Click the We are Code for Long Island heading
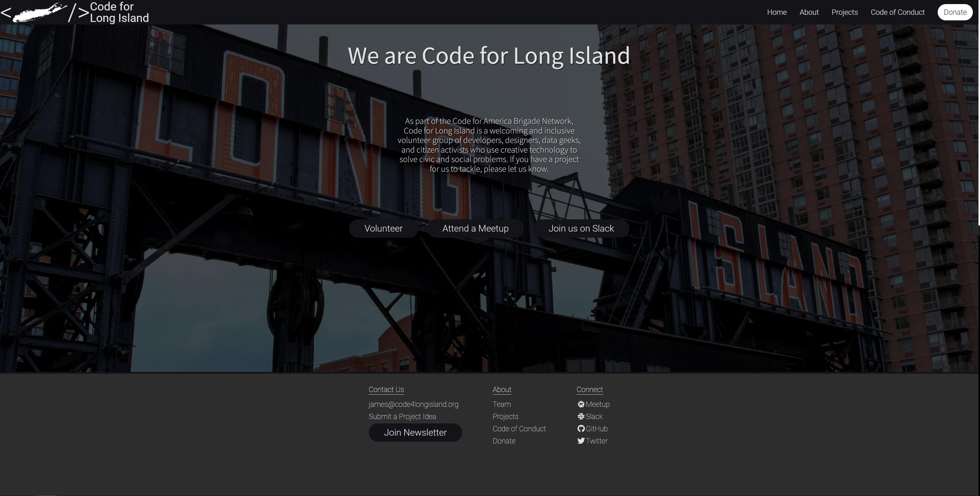980x496 pixels. (489, 56)
